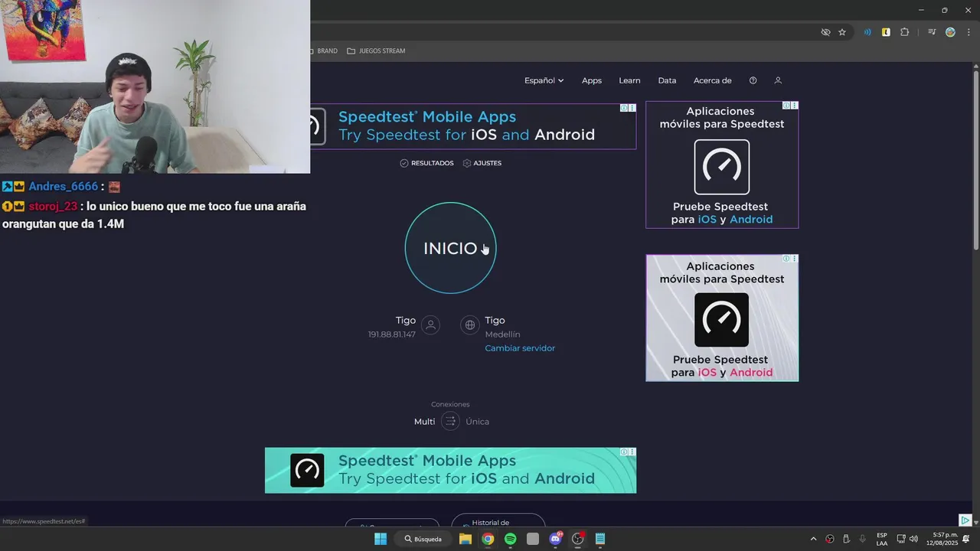Screen dimensions: 980x551
Task: Switch to Chrome on the taskbar
Action: click(x=488, y=539)
